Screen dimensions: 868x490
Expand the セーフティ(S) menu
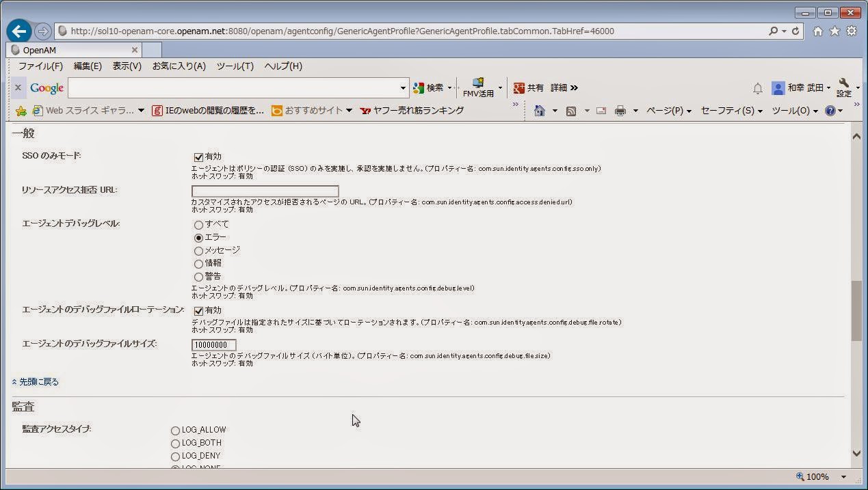pyautogui.click(x=728, y=110)
